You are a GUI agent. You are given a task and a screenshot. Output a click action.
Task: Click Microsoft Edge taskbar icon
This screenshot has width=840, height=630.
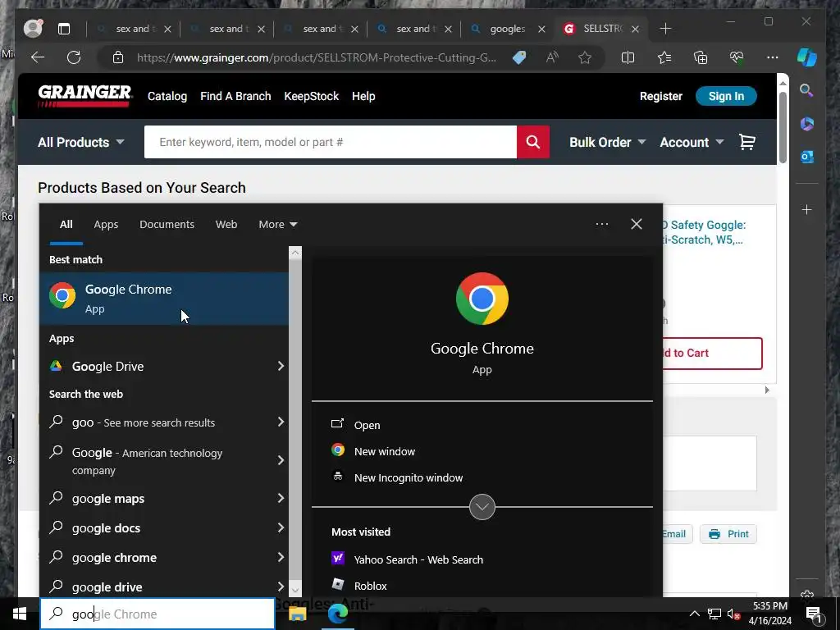[337, 614]
